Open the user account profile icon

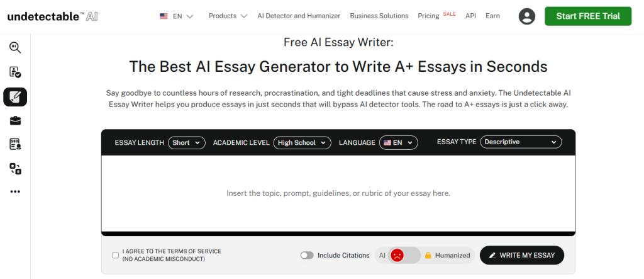pyautogui.click(x=527, y=16)
